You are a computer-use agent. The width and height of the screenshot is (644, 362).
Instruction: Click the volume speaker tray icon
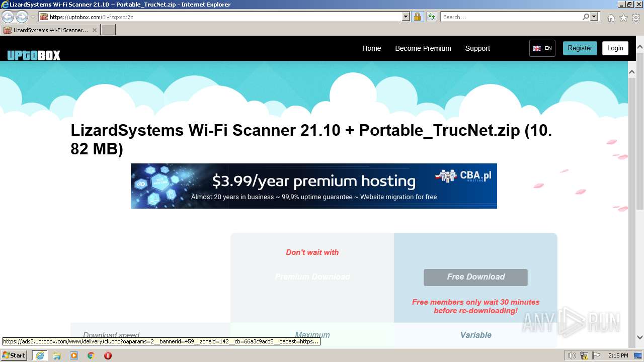pyautogui.click(x=572, y=355)
